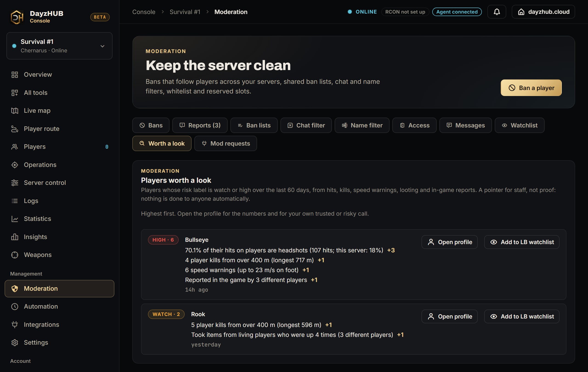This screenshot has width=588, height=372.
Task: Click the 70.1% headshots line for Bullseye
Action: pos(290,250)
